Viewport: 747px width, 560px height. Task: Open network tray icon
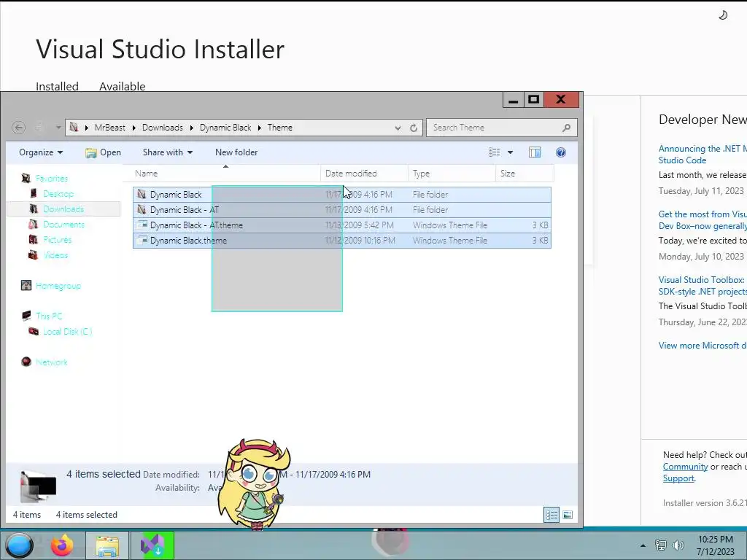click(661, 545)
